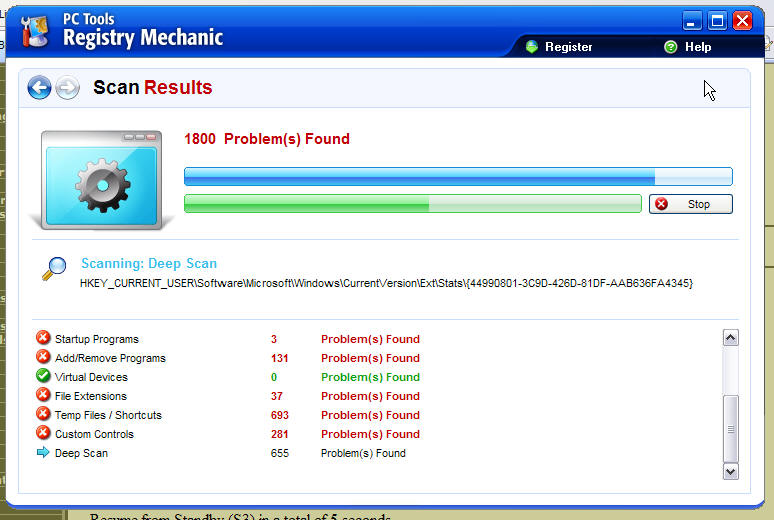
Task: Click the greyed forward arrow button
Action: tap(67, 87)
